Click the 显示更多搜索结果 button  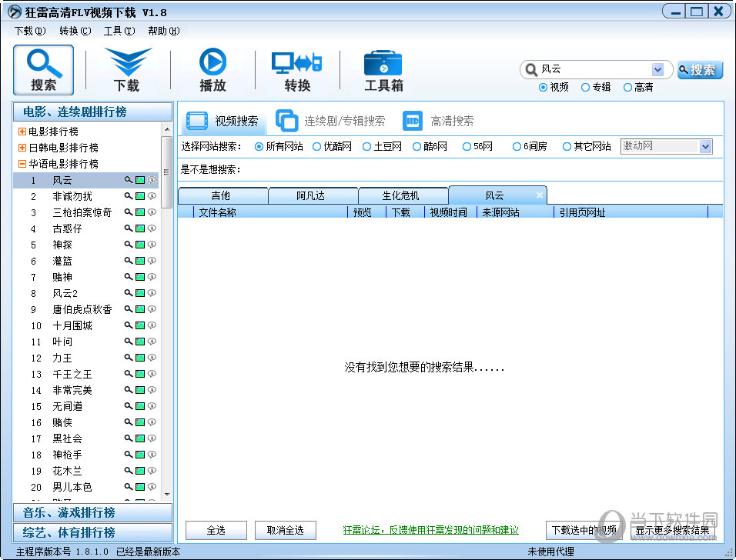(672, 531)
